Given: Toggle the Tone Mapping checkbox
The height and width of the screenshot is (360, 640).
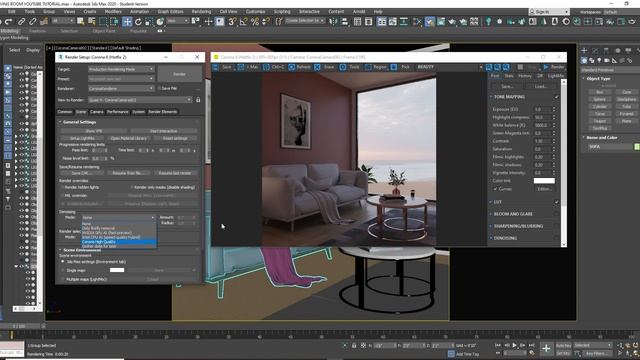Looking at the screenshot, I should coord(556,97).
